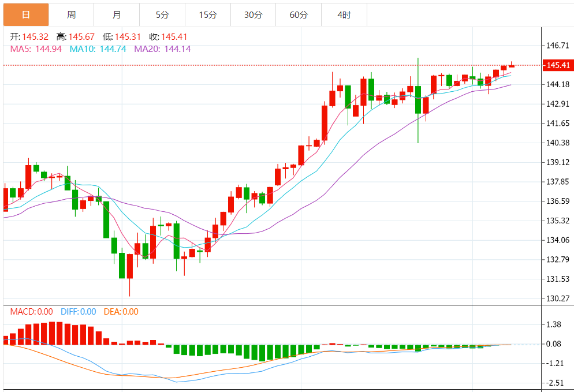574x392 pixels.
Task: Click the 1.38 MACD axis label
Action: coord(553,324)
